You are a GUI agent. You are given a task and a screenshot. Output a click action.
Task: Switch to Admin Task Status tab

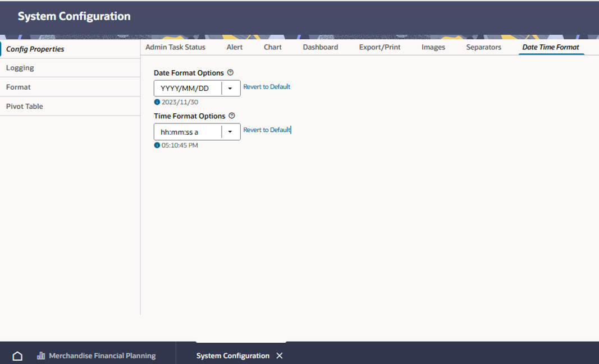[175, 47]
